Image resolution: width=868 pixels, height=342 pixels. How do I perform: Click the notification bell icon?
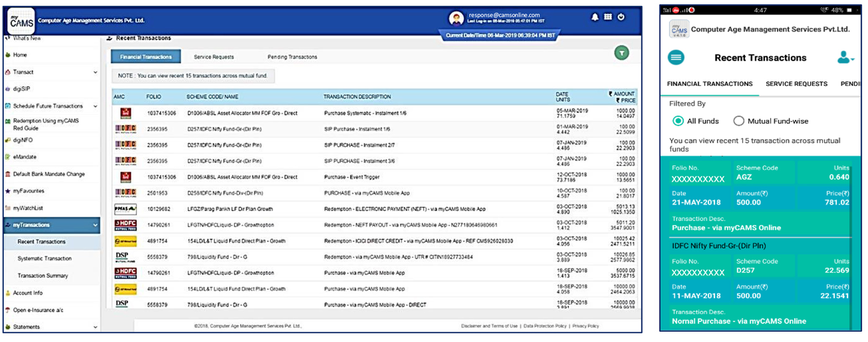(595, 17)
